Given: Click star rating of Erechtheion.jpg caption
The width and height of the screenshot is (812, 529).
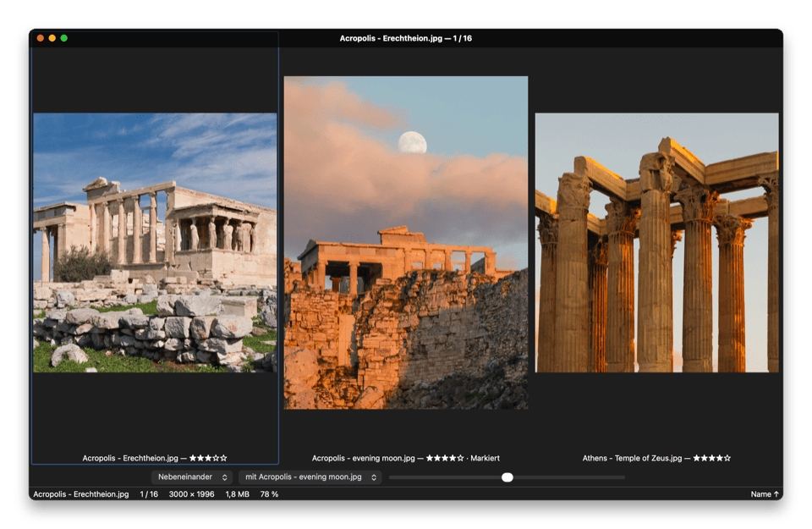Looking at the screenshot, I should pos(208,458).
